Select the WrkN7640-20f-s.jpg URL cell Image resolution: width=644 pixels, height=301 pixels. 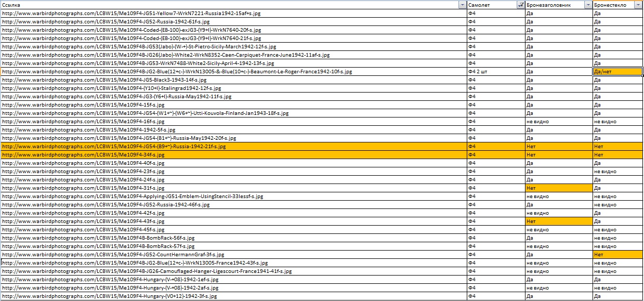[x=233, y=30]
